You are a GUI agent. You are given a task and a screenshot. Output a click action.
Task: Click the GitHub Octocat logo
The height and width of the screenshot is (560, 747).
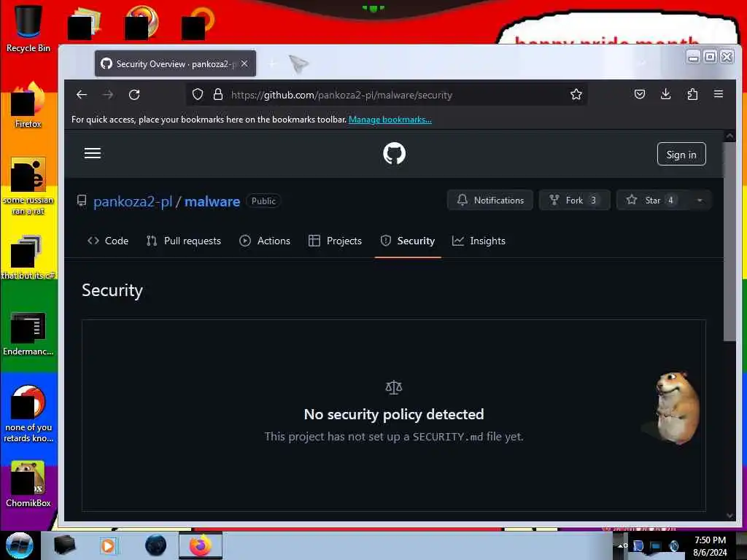click(x=394, y=153)
